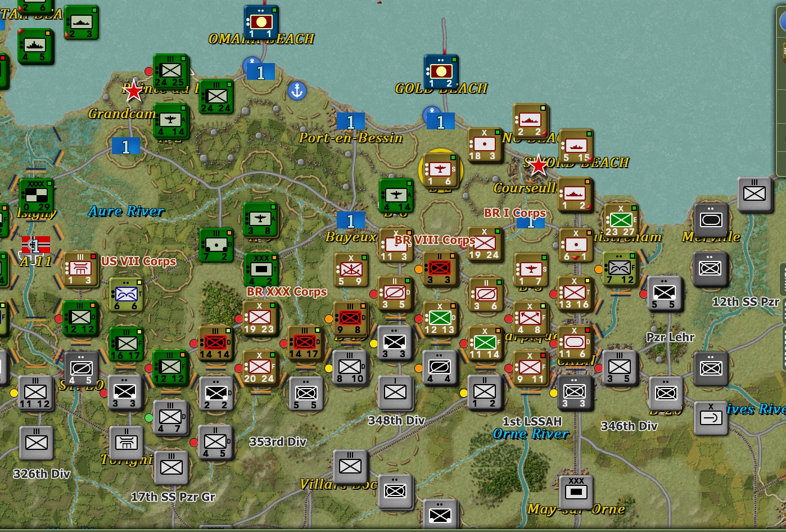Select green infantry regiment 24-24
The height and width of the screenshot is (532, 786).
click(x=216, y=96)
